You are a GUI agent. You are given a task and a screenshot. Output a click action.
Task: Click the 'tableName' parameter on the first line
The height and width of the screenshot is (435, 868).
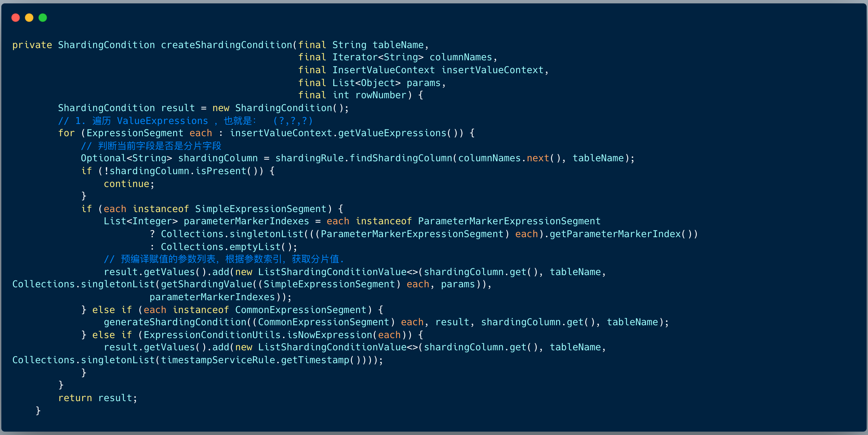(398, 45)
